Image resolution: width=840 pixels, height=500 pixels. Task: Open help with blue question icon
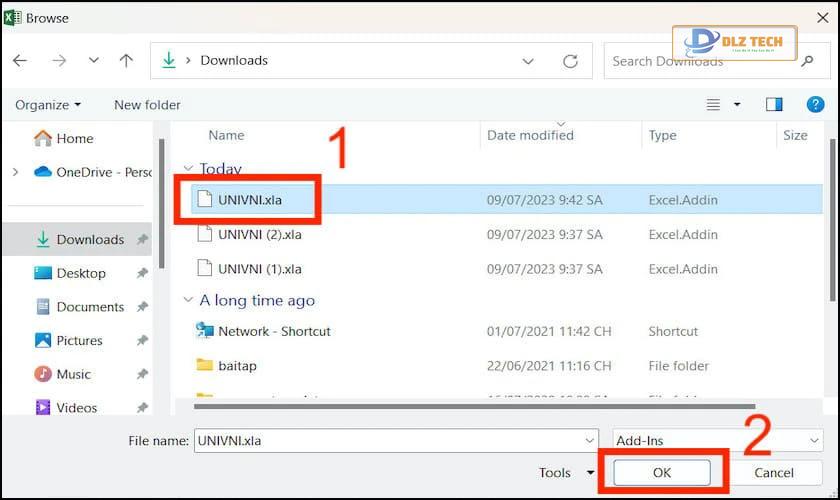pos(815,104)
